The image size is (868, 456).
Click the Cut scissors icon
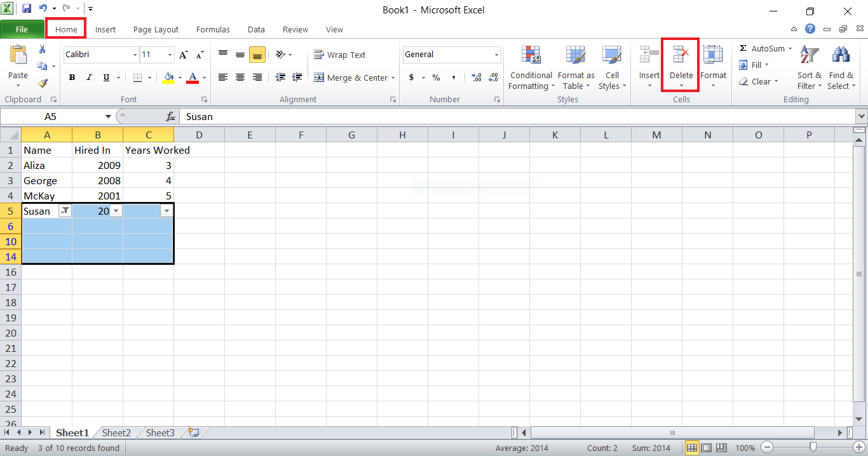click(x=42, y=49)
